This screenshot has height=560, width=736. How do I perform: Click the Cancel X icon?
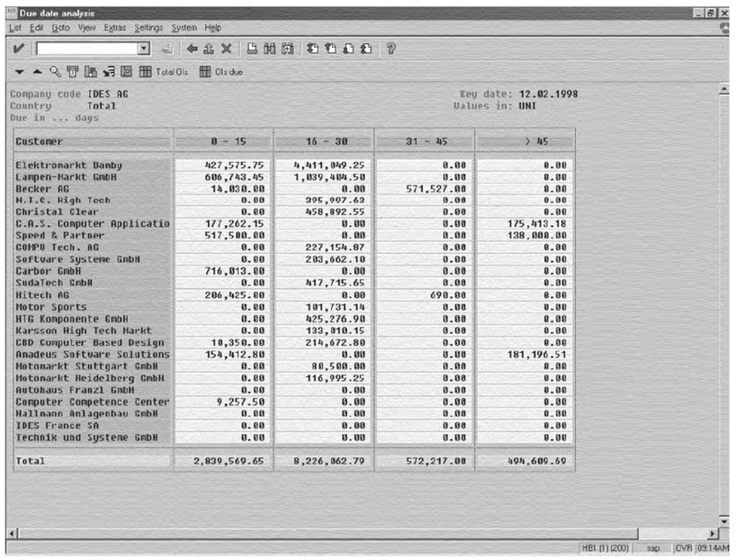[x=226, y=49]
